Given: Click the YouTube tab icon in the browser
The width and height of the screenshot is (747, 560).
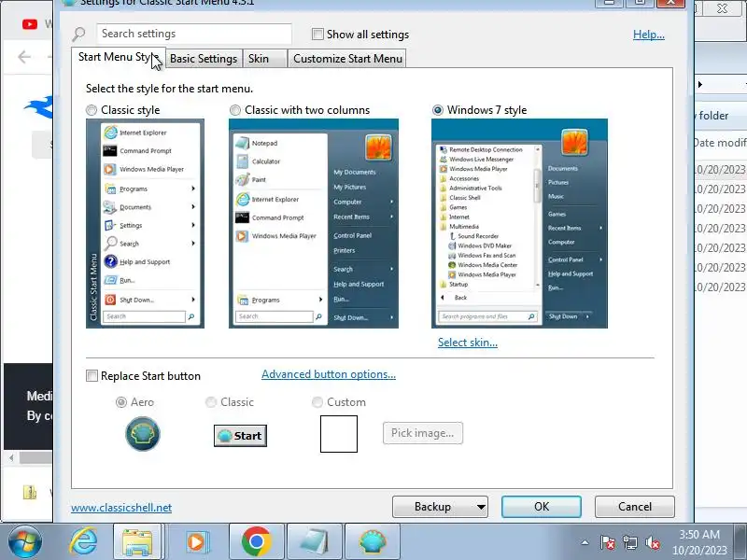Looking at the screenshot, I should (30, 24).
